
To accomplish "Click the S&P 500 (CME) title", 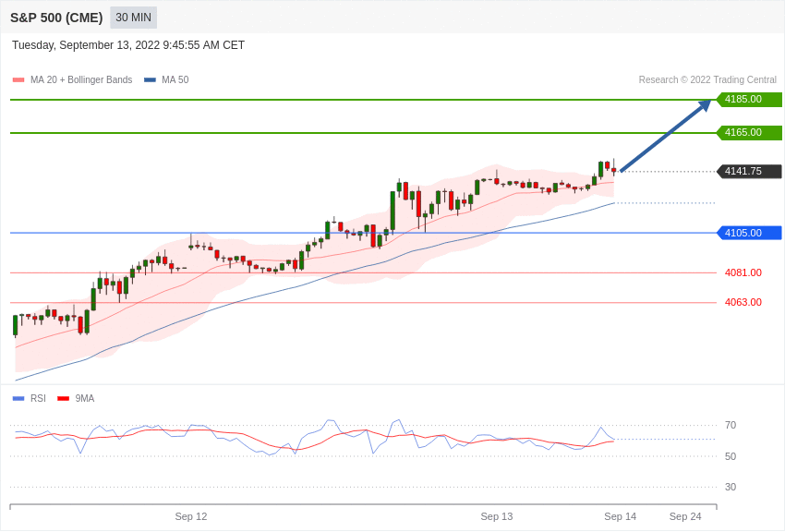I will [x=56, y=18].
